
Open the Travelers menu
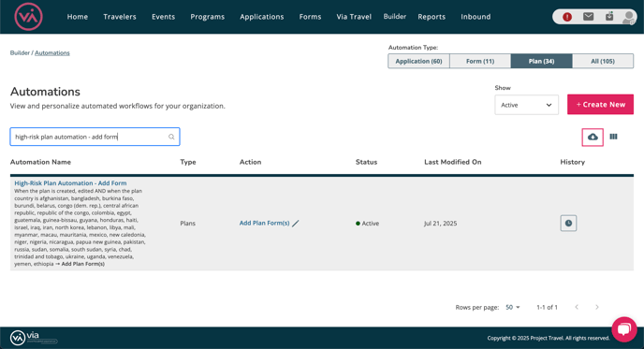tap(120, 17)
